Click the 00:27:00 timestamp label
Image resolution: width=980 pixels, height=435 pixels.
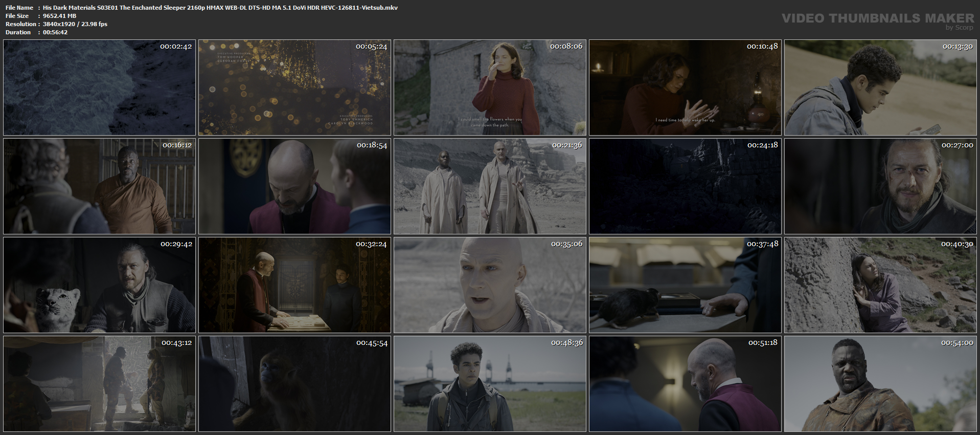point(957,145)
